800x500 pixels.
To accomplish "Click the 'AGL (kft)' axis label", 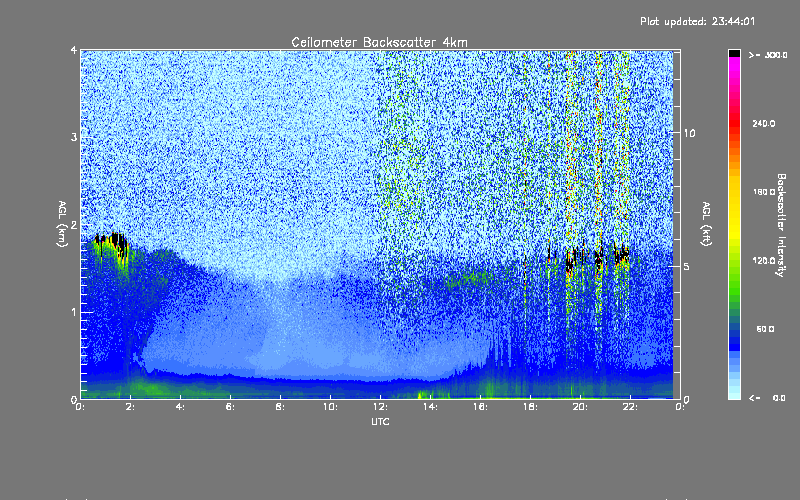I will coord(706,224).
